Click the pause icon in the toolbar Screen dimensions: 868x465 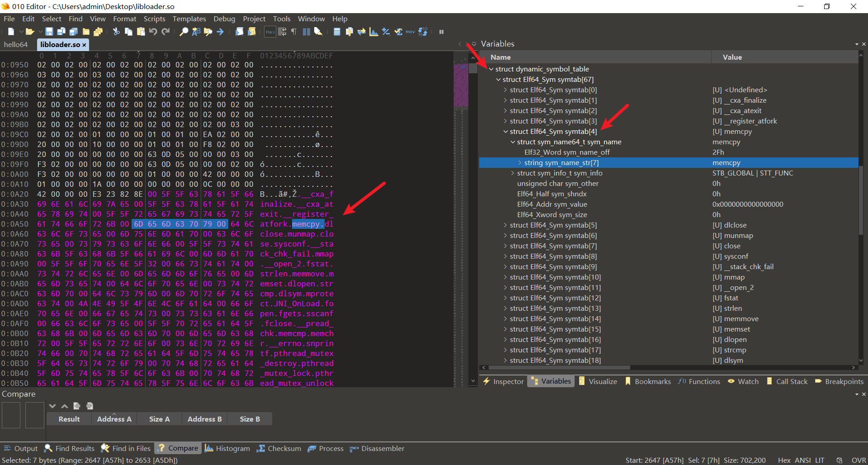pos(442,32)
